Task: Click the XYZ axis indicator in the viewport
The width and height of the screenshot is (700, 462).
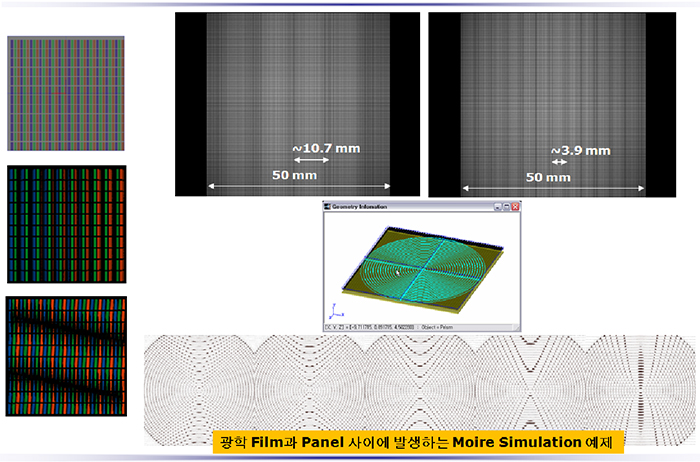Action: (x=333, y=310)
